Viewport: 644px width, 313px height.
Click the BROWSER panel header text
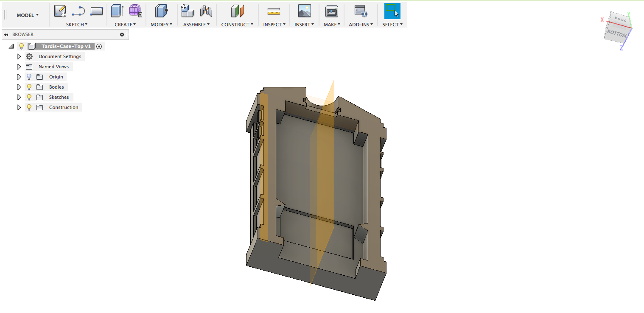[x=23, y=34]
